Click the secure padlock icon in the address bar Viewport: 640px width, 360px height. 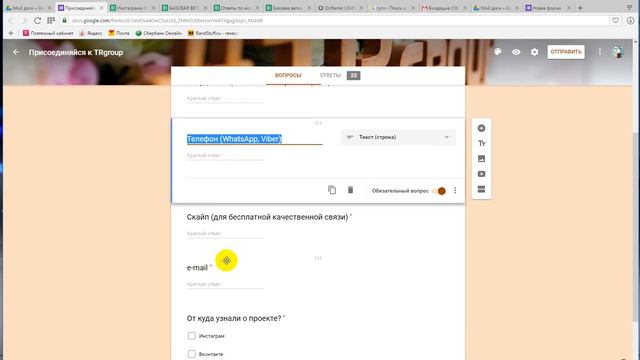click(64, 20)
